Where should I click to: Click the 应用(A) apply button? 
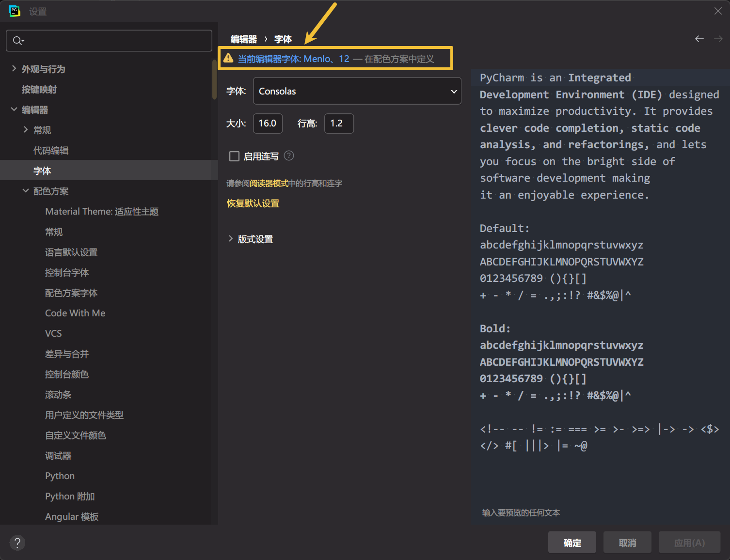click(x=689, y=543)
